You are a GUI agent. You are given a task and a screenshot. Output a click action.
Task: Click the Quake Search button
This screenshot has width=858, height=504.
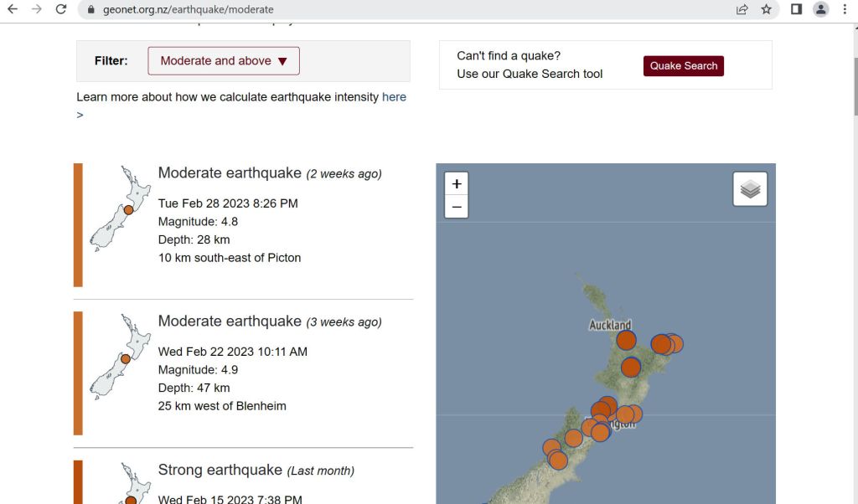tap(683, 66)
